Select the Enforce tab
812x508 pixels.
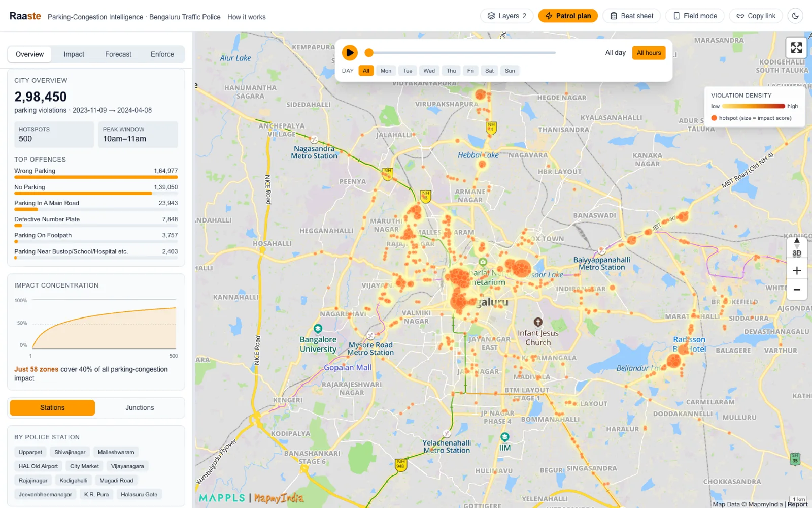[x=162, y=54]
